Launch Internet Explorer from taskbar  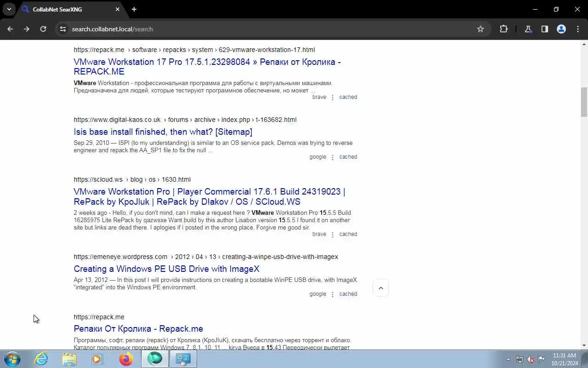[x=41, y=359]
